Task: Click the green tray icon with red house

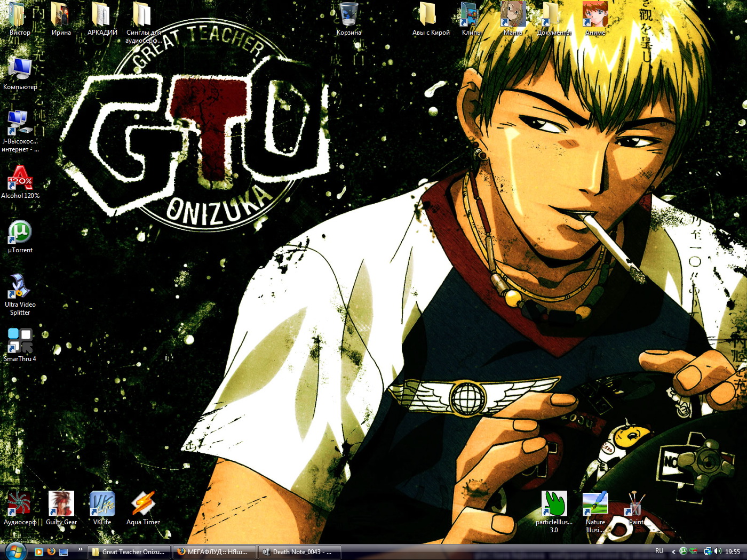Action: (693, 551)
